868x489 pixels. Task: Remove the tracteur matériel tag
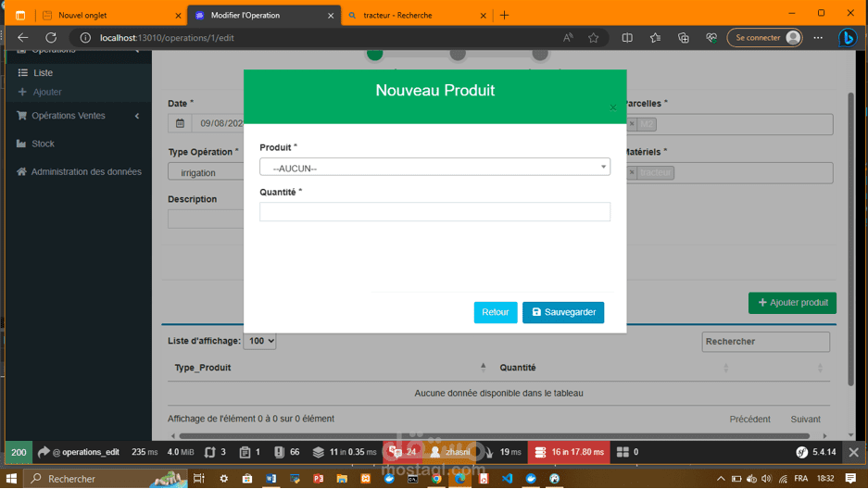(632, 172)
